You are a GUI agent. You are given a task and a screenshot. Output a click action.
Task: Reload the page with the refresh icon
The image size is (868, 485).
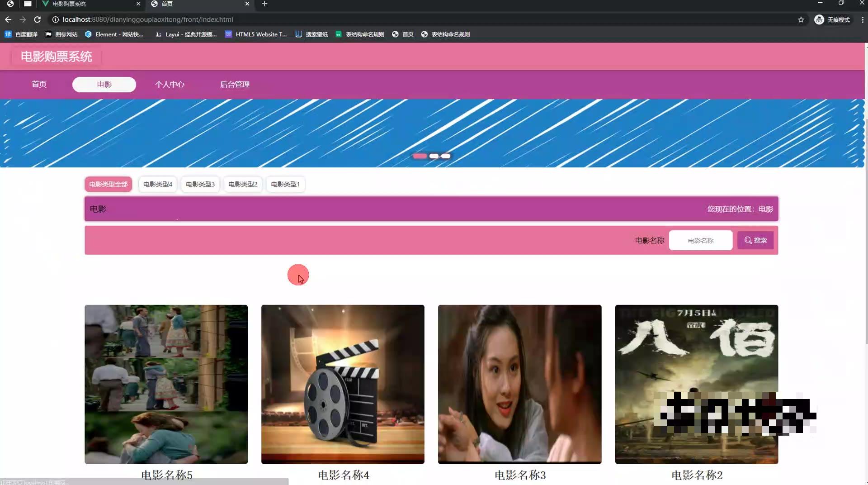[38, 19]
